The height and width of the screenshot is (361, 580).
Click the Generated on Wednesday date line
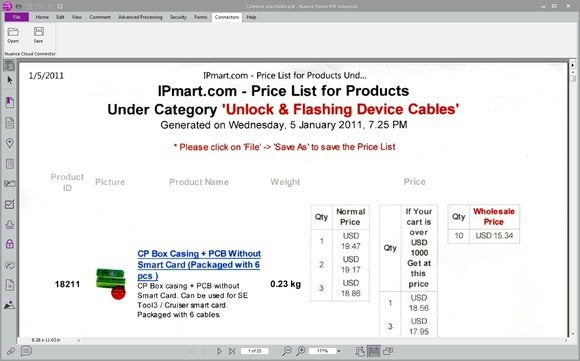tap(284, 125)
